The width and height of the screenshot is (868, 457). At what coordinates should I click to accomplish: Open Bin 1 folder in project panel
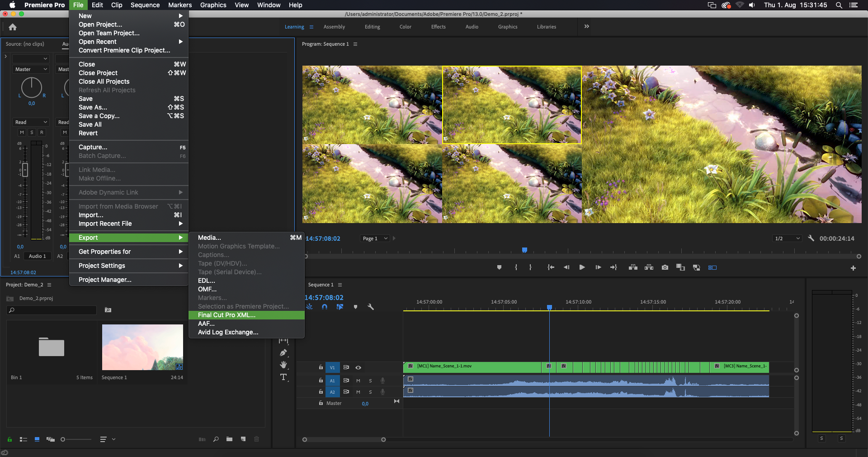point(52,347)
